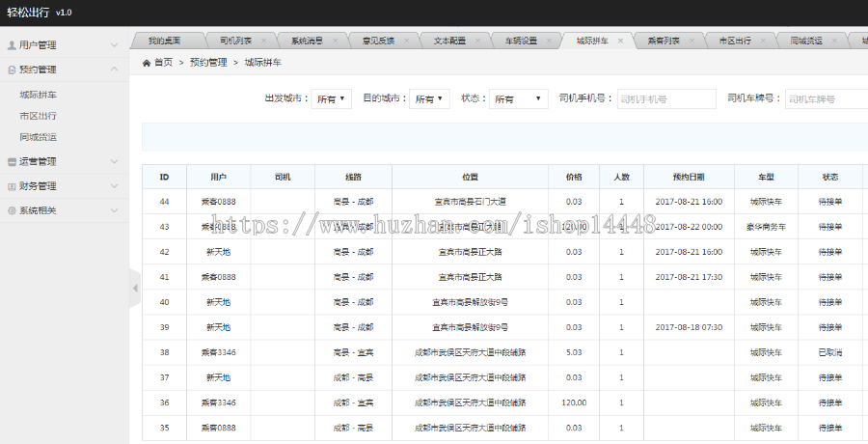Screen dimensions: 868x444
Task: Close the active 城际拼车 tab
Action: (620, 41)
